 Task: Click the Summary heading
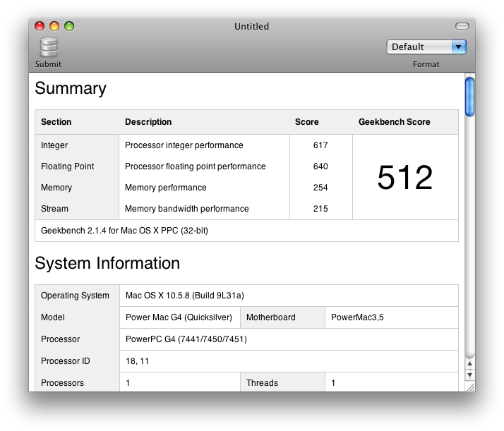71,88
